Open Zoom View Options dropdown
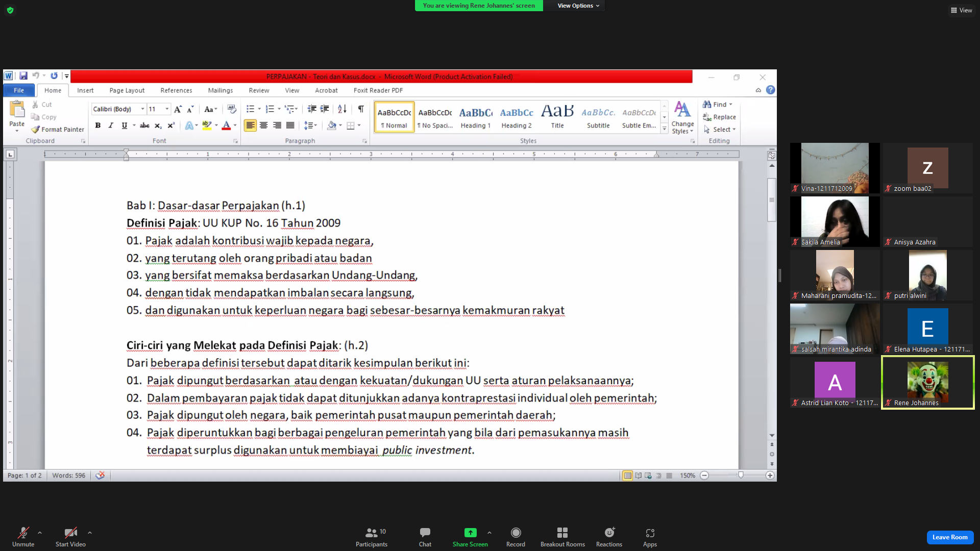Image resolution: width=980 pixels, height=551 pixels. pyautogui.click(x=578, y=6)
